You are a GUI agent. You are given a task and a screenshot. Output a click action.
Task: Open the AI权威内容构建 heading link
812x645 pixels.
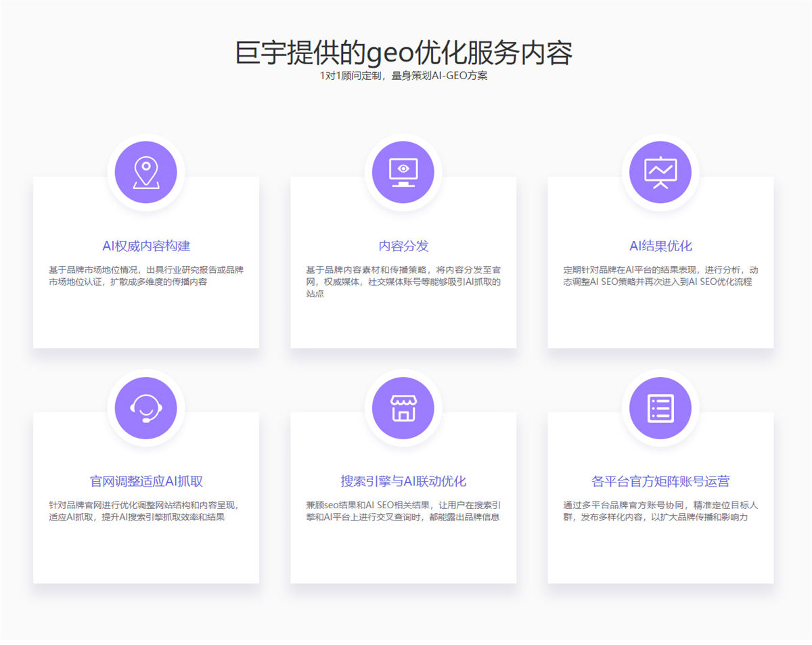pyautogui.click(x=146, y=246)
